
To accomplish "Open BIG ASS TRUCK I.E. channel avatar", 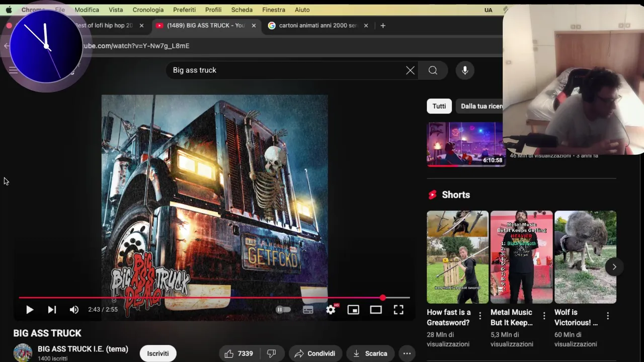I will coord(23,353).
